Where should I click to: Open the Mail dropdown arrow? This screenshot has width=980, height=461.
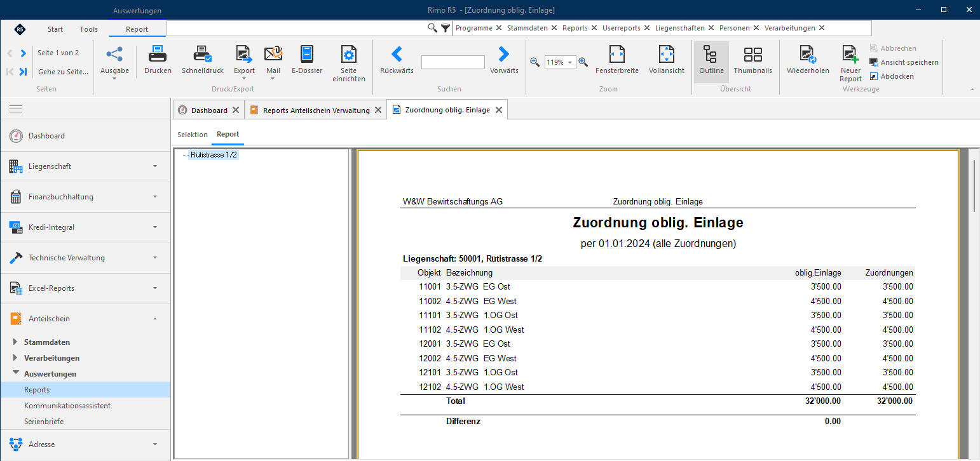click(x=273, y=79)
